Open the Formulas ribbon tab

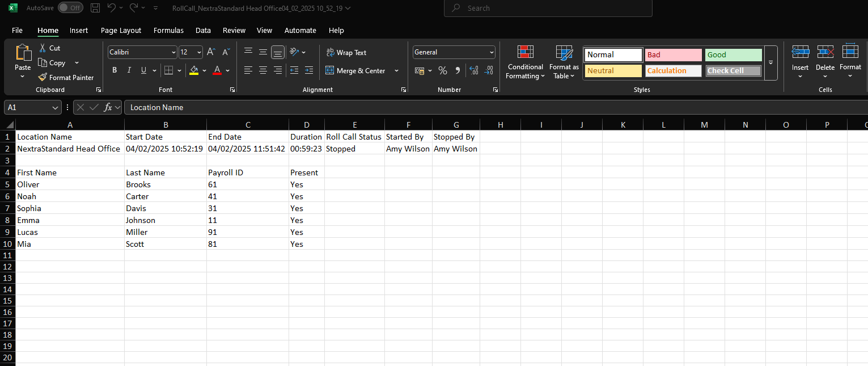point(168,31)
